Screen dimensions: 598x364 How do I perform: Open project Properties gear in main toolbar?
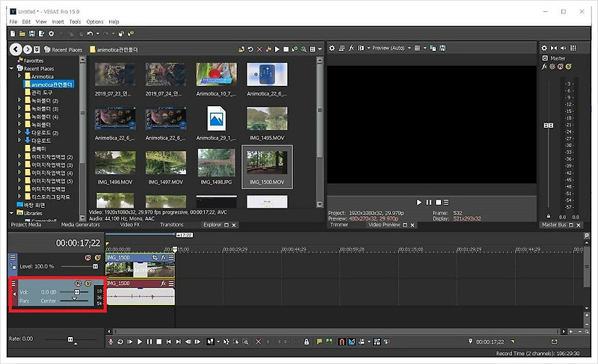coord(51,34)
